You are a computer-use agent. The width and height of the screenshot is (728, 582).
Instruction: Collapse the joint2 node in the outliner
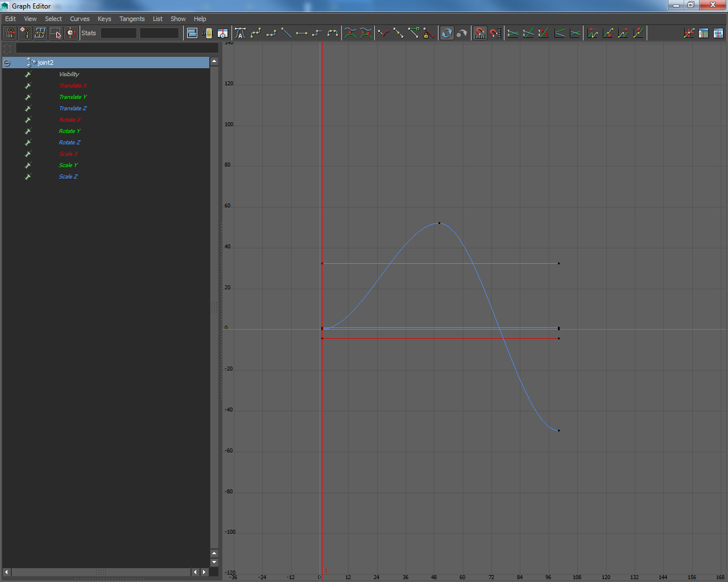[x=7, y=63]
